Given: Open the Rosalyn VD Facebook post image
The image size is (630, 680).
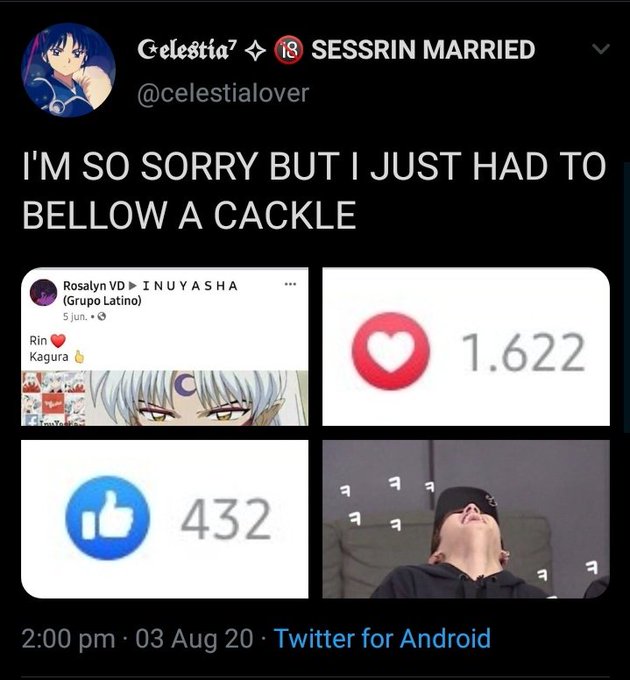Looking at the screenshot, I should coord(165,347).
